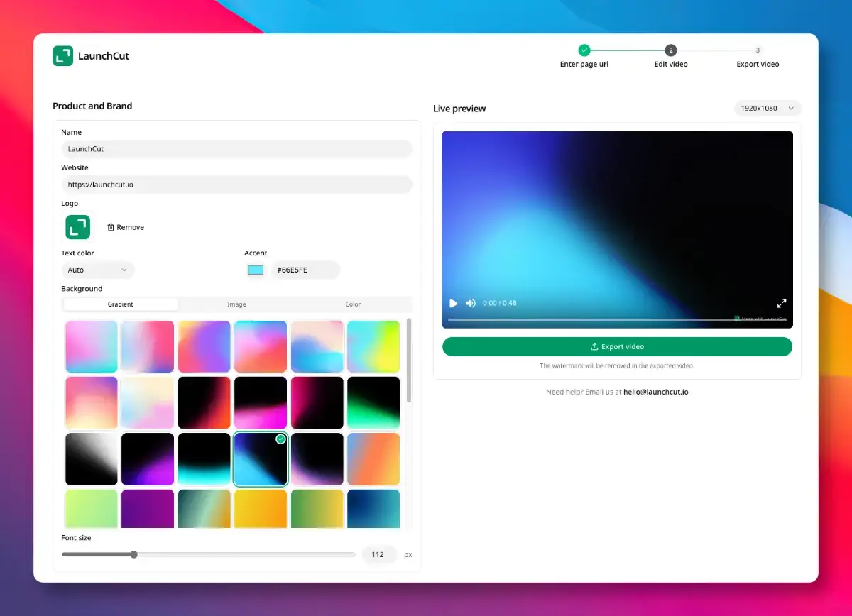Click the LaunchCut logo icon in header
Image resolution: width=852 pixels, height=616 pixels.
62,56
